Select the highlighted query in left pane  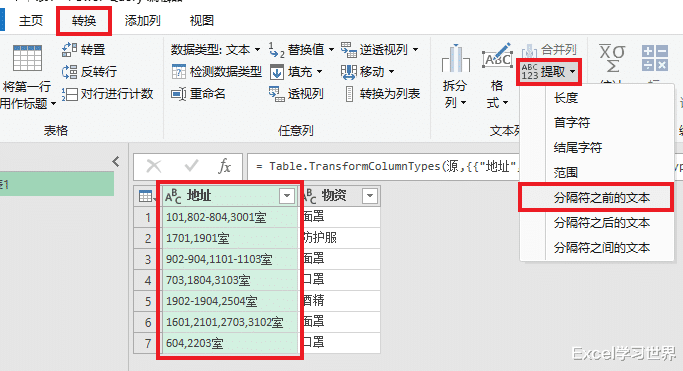(x=57, y=184)
